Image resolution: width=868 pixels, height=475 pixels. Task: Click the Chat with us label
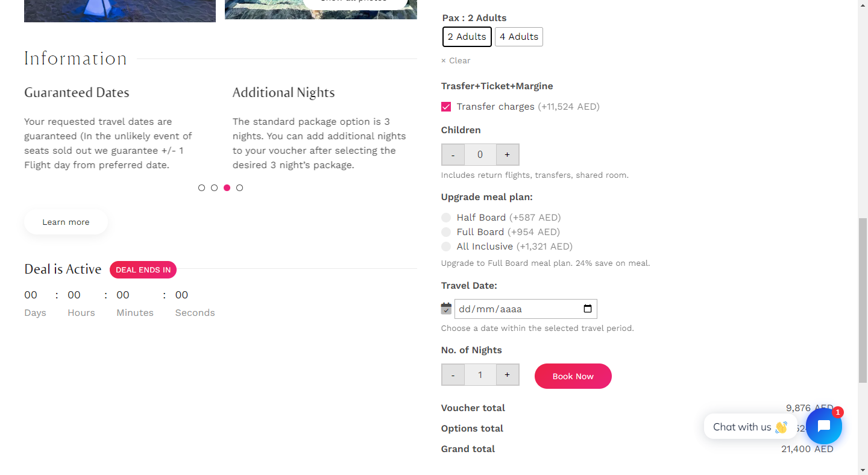(742, 427)
